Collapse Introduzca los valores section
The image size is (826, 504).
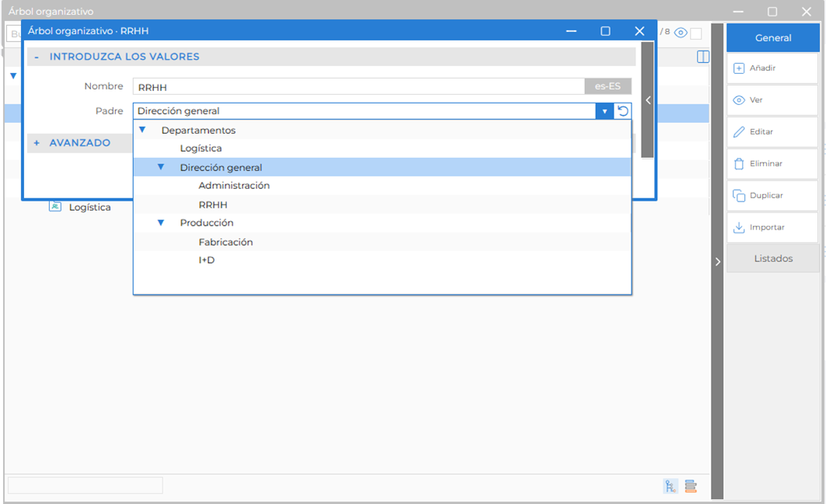tap(37, 57)
